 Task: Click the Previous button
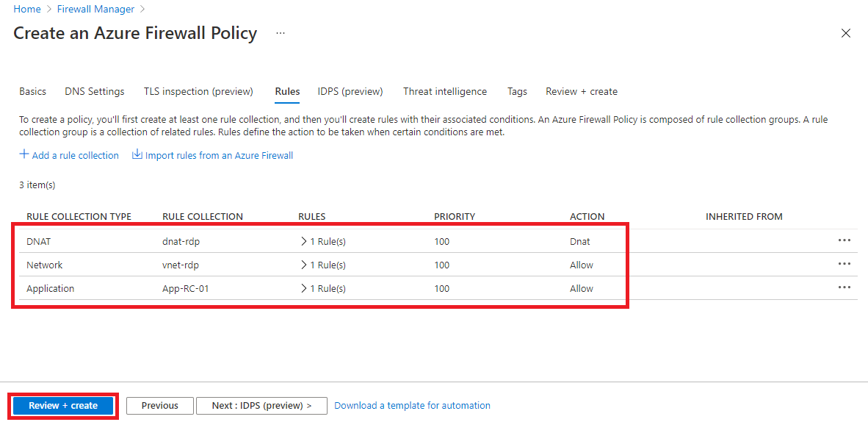click(160, 405)
